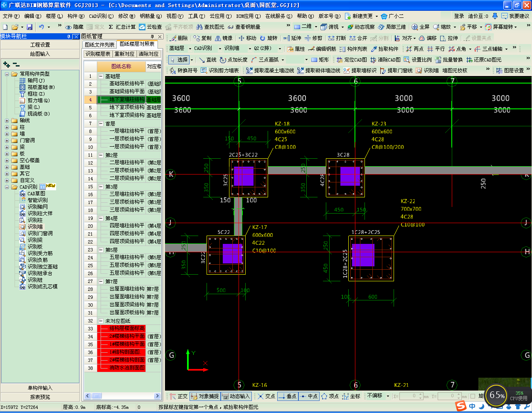Select the 复制 copy tool
The image size is (532, 413).
(x=202, y=38)
